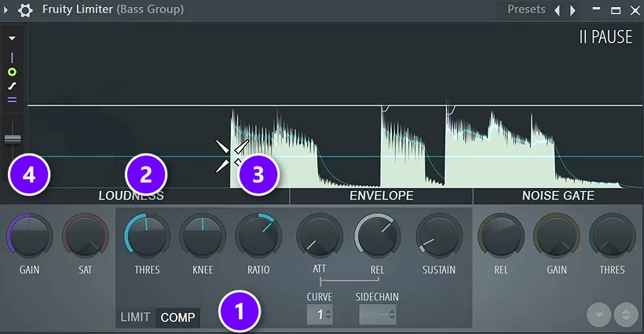This screenshot has width=644, height=334.
Task: Click the CURVE value box
Action: [x=320, y=314]
